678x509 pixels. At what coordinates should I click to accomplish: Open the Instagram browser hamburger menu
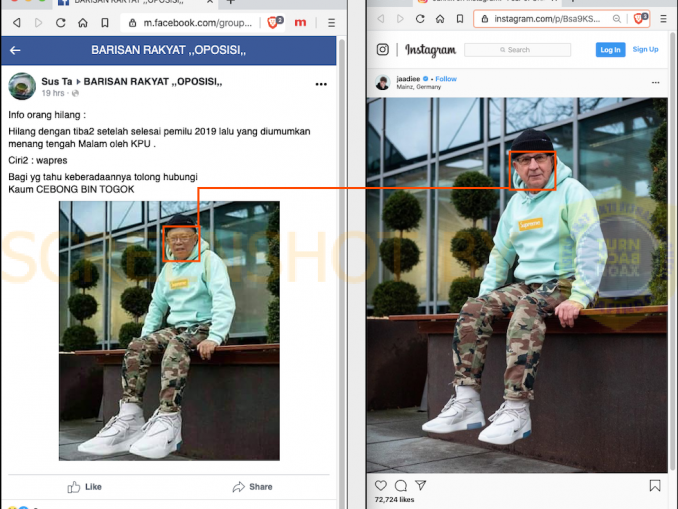663,19
